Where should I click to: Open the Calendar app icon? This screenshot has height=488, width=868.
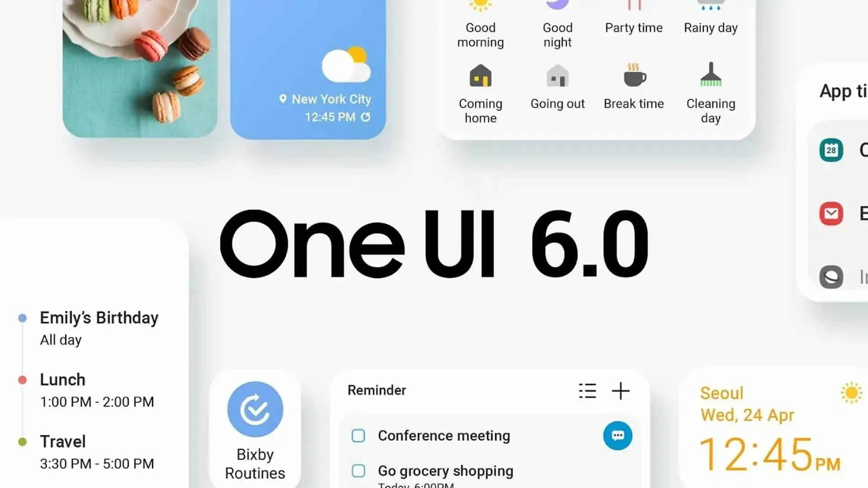coord(832,150)
